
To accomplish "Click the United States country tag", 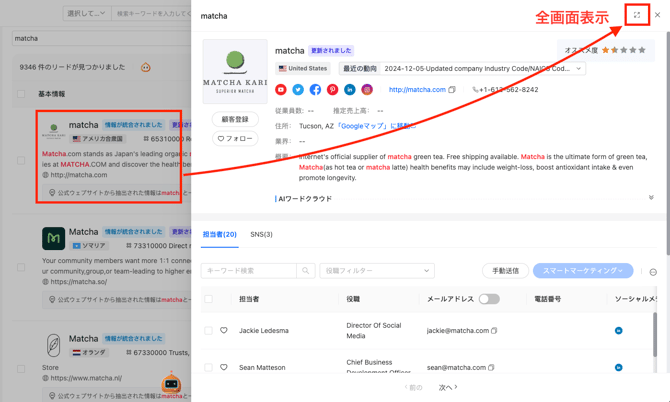I will pyautogui.click(x=303, y=68).
